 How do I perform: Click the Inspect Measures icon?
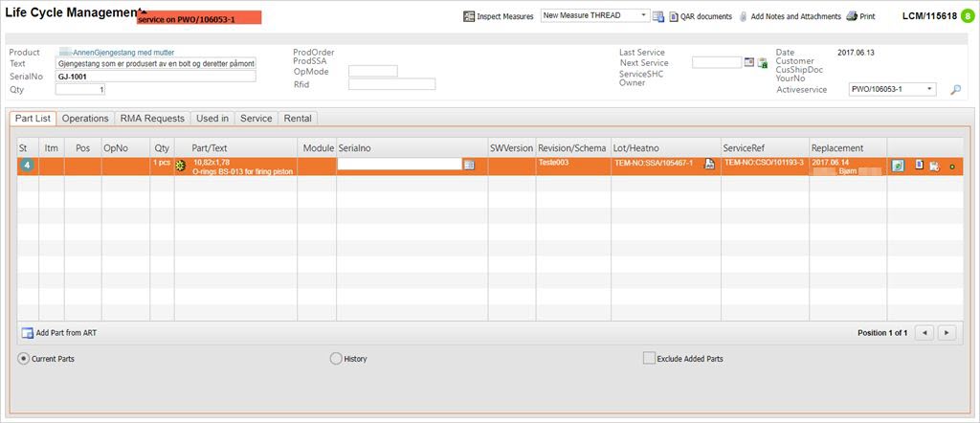(469, 16)
